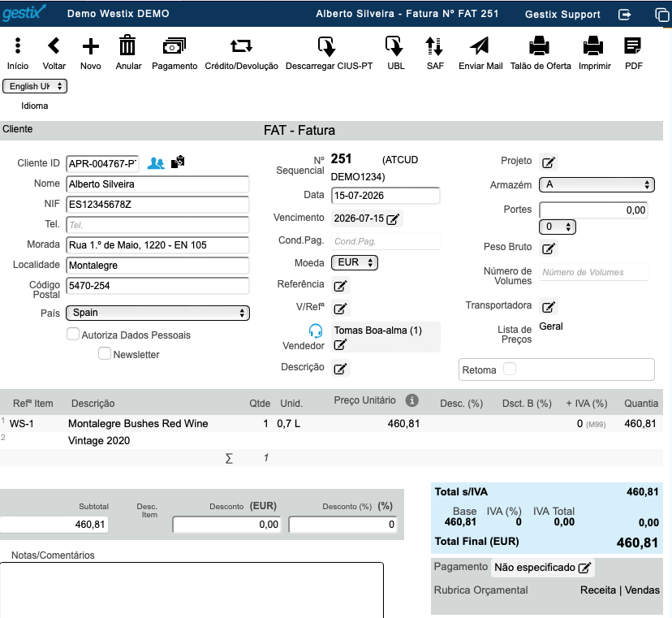This screenshot has width=672, height=618.
Task: Print invoice using Imprimir icon
Action: (x=593, y=46)
